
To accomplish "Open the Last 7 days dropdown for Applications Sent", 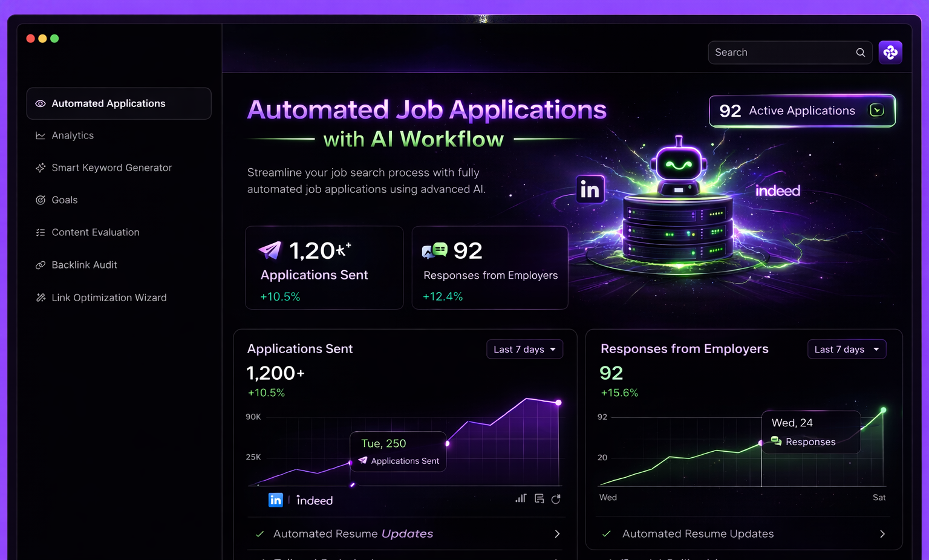I will point(524,349).
